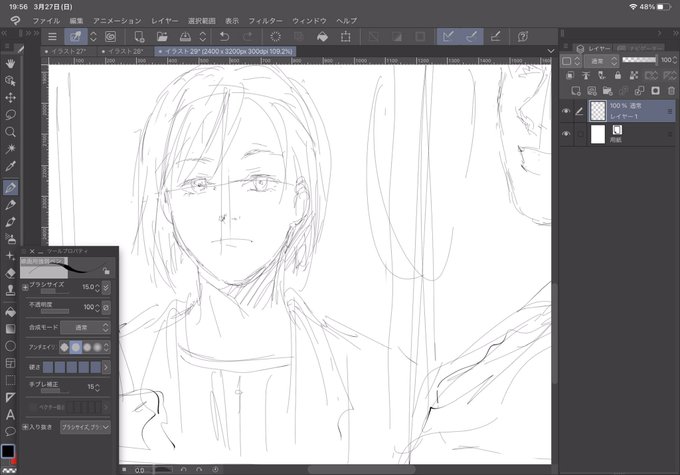680x475 pixels.
Task: Select the Zoom magnifier tool
Action: (10, 132)
